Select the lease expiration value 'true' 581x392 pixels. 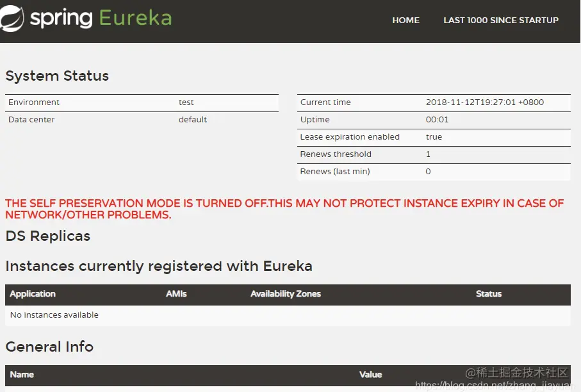tap(434, 137)
